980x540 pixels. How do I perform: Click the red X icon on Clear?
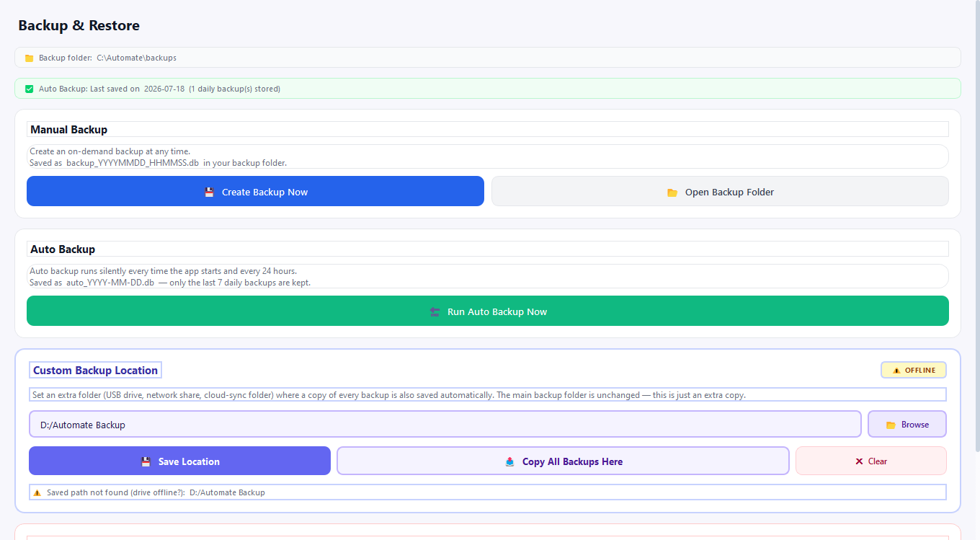[x=859, y=461]
